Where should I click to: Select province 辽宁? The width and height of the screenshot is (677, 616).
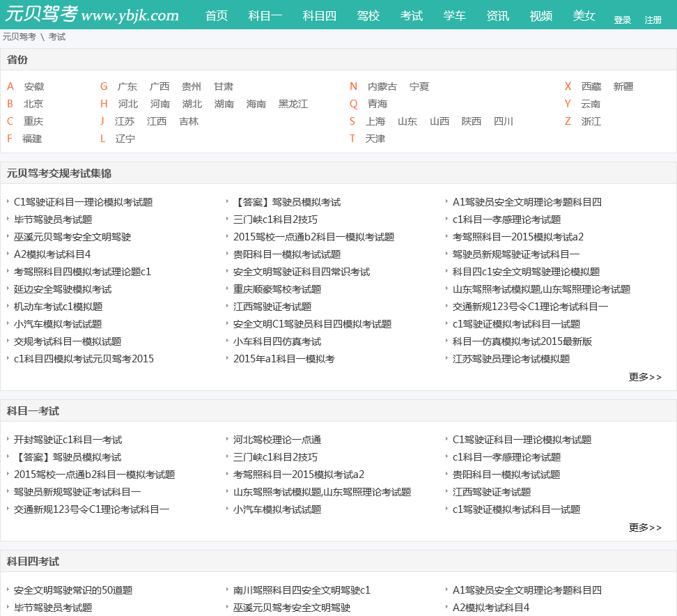coord(125,139)
